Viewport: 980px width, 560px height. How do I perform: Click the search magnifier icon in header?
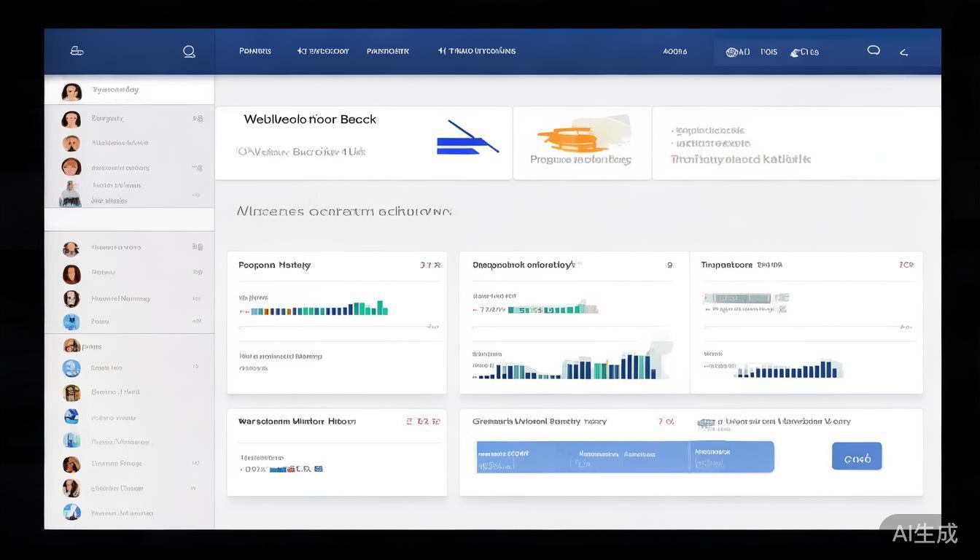pyautogui.click(x=189, y=52)
